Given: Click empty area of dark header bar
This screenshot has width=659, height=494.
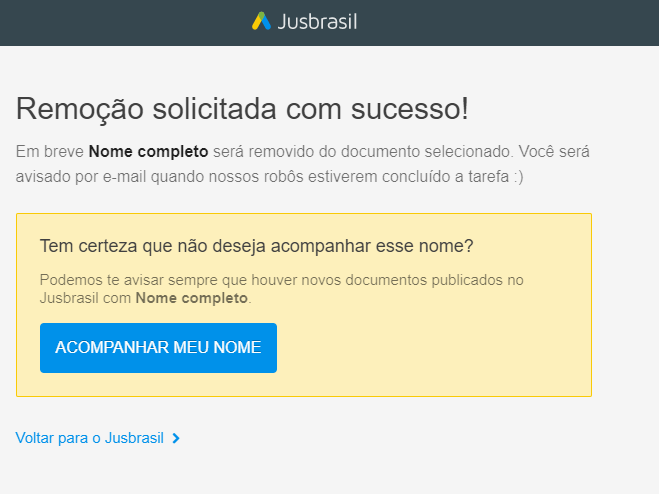Looking at the screenshot, I should click(x=504, y=23).
